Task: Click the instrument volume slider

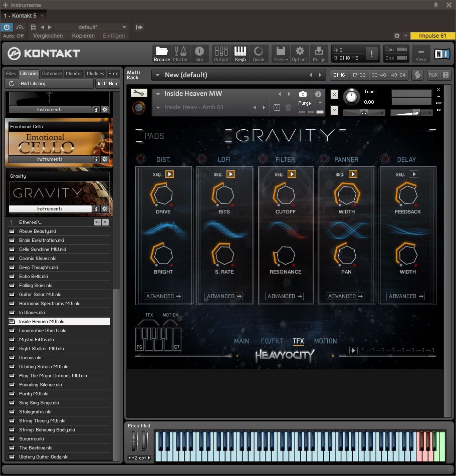Action: pyautogui.click(x=411, y=113)
